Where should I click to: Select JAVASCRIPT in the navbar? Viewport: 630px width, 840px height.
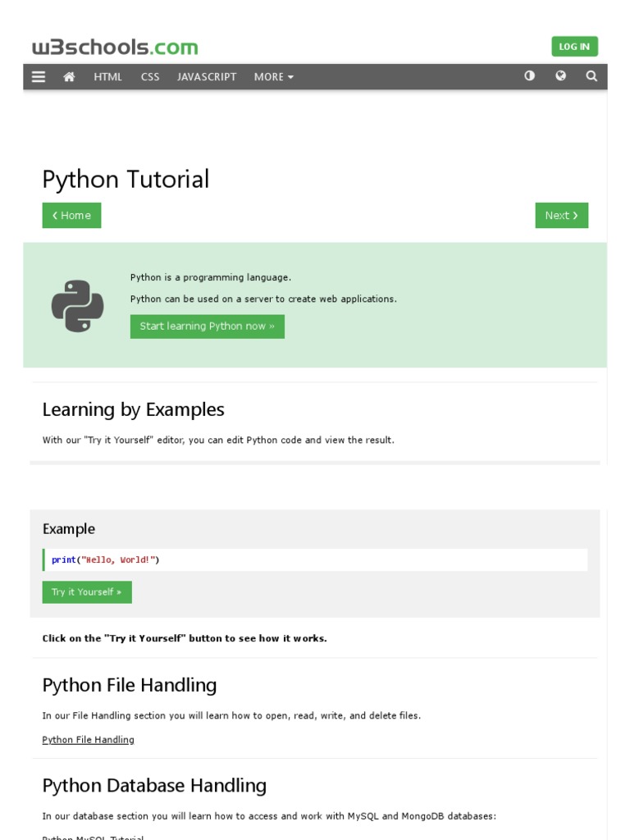point(207,77)
